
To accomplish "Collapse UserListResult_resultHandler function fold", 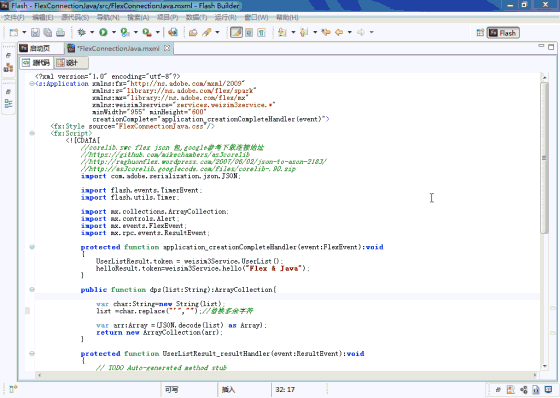I will (32, 353).
